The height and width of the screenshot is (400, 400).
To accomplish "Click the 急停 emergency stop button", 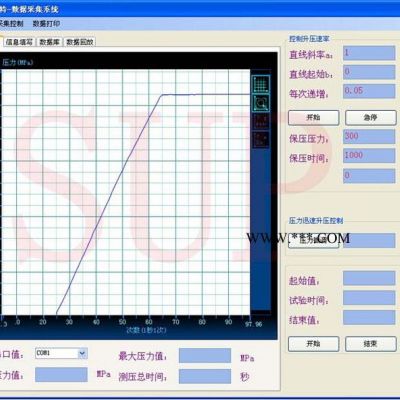I will pos(371,117).
